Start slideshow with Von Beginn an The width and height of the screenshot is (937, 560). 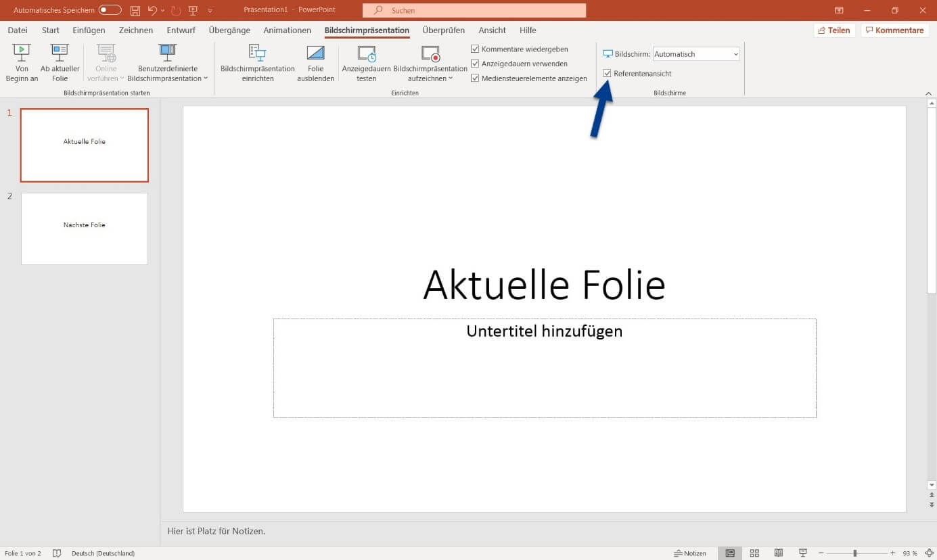coord(22,63)
